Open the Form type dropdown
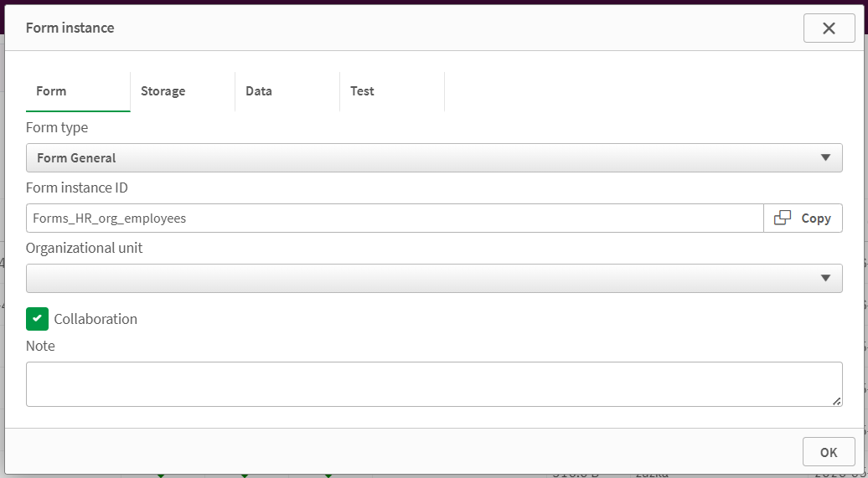The height and width of the screenshot is (478, 868). tap(434, 157)
